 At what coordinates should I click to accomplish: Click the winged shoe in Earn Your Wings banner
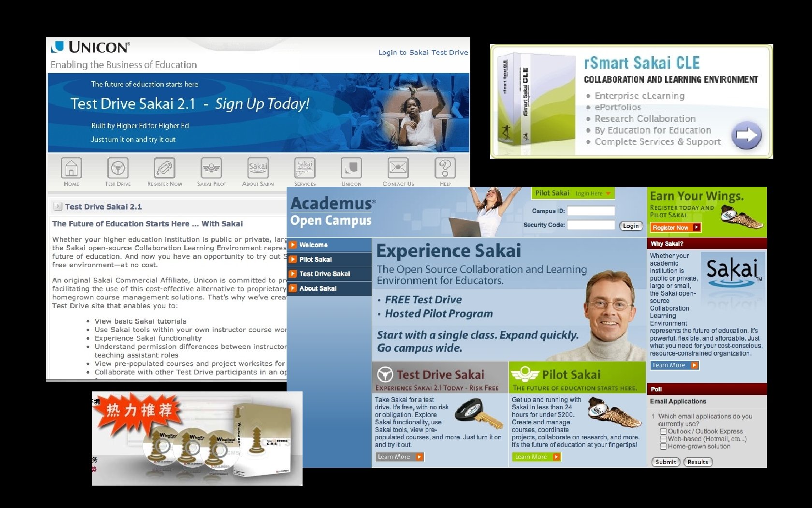click(741, 216)
